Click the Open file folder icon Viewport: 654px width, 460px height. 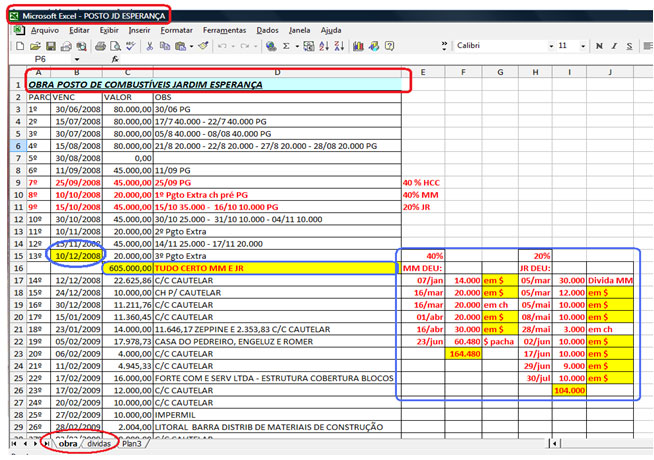(x=35, y=46)
